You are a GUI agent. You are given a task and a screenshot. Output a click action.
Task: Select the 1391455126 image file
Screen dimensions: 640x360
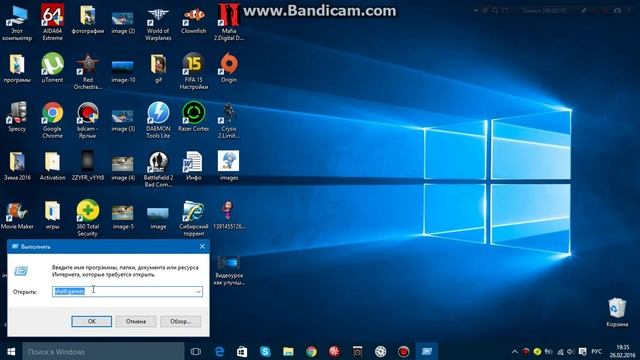click(229, 215)
